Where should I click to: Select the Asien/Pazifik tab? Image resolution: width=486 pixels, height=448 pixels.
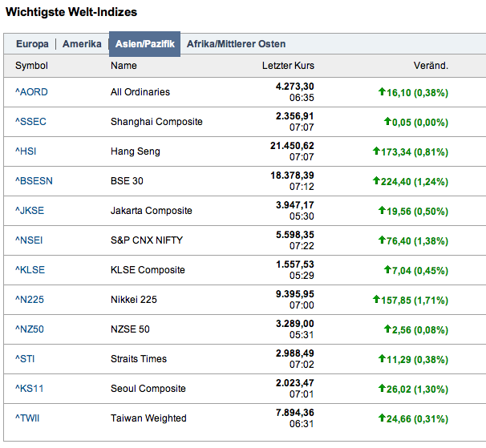click(144, 44)
